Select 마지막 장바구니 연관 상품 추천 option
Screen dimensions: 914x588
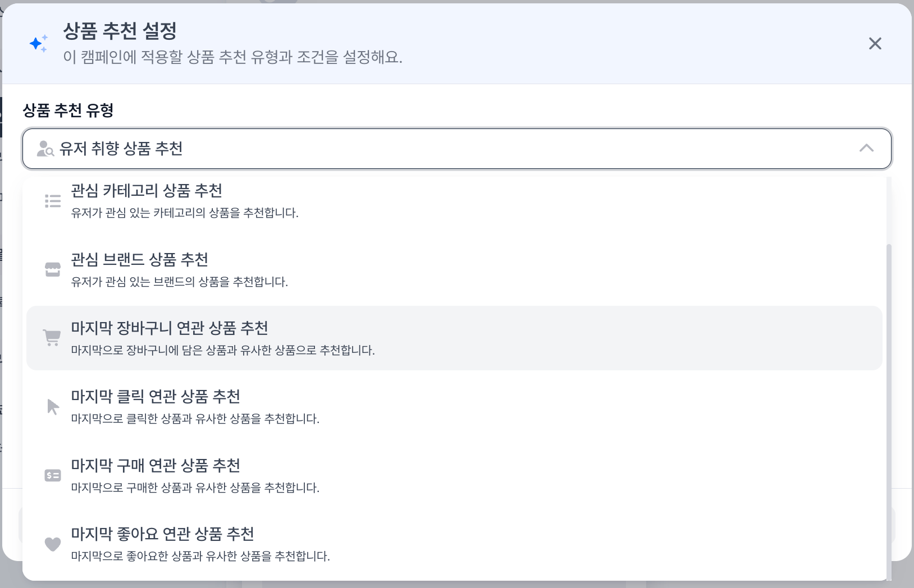coord(170,328)
